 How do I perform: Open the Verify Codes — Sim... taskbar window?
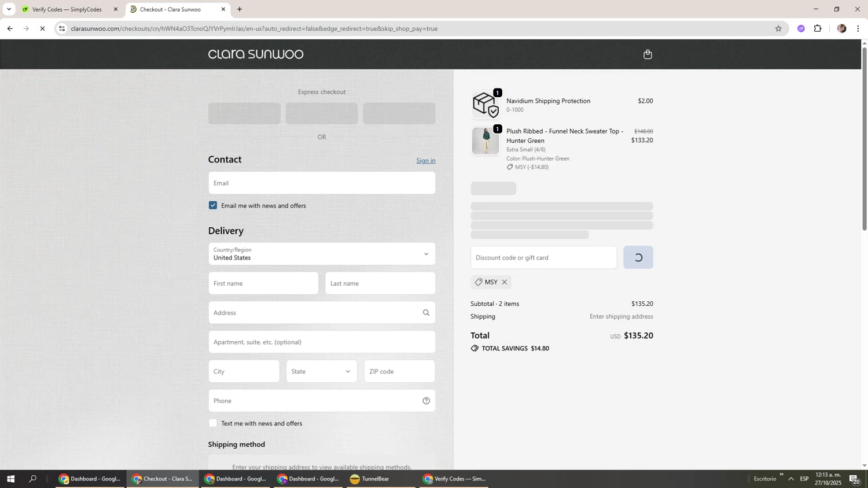454,479
